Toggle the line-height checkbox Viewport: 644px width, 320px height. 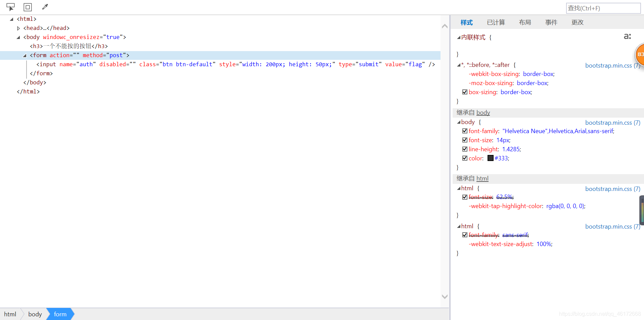click(465, 149)
